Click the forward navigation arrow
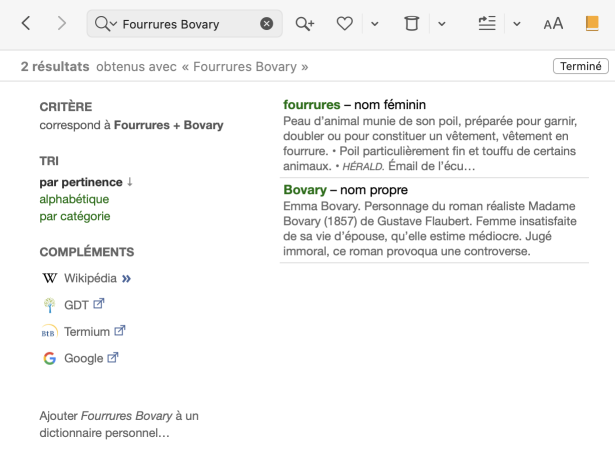The height and width of the screenshot is (457, 615). click(62, 23)
